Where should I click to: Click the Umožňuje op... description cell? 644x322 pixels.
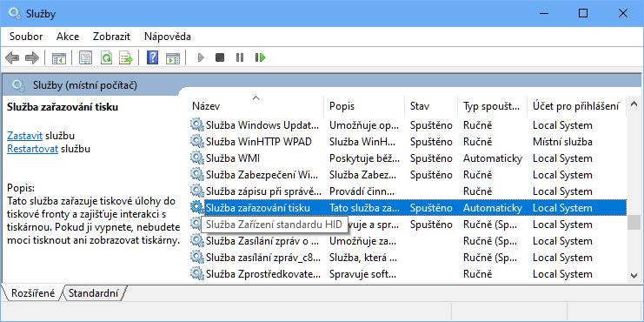[x=363, y=125]
